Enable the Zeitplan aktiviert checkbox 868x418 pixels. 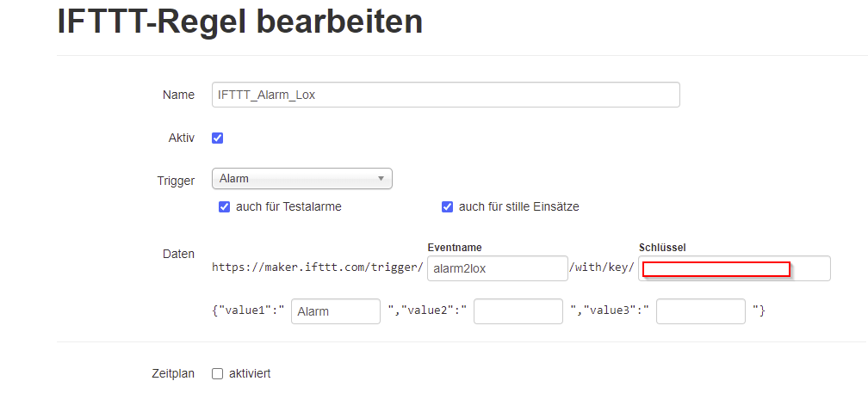click(218, 373)
